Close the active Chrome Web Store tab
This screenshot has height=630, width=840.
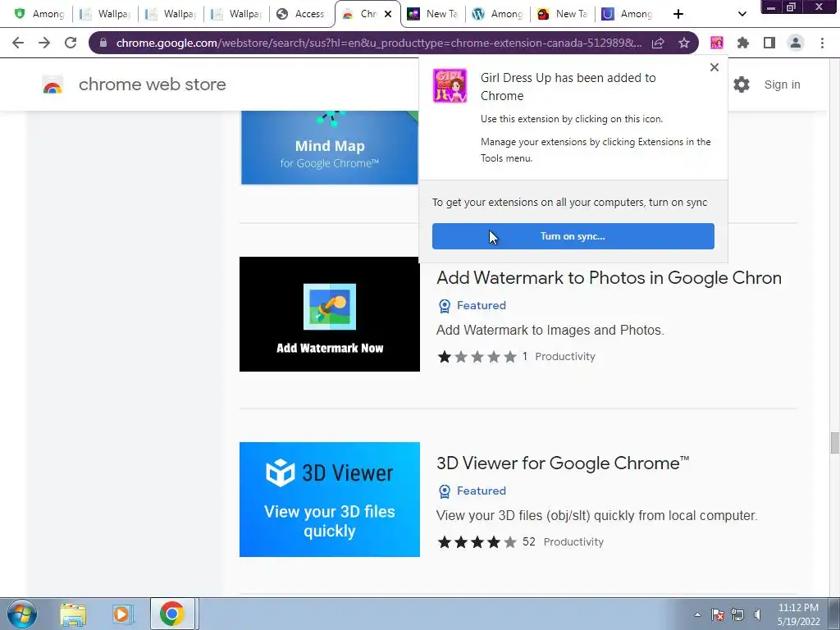point(388,14)
